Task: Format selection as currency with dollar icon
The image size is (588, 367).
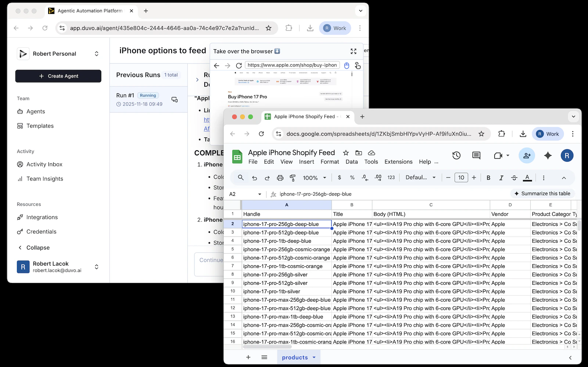Action: 339,177
